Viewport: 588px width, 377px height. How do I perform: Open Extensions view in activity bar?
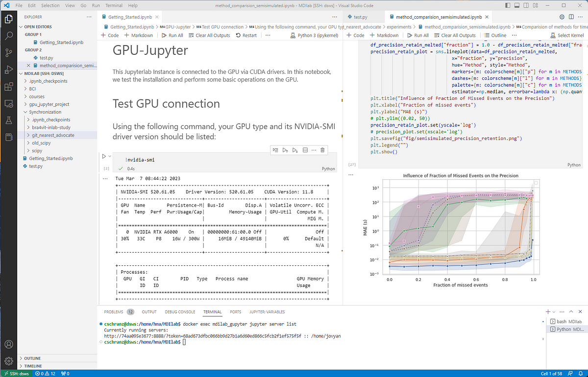click(8, 87)
